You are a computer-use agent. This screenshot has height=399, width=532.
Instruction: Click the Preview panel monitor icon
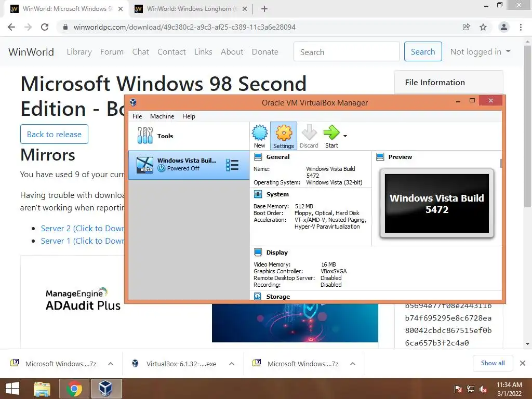tap(380, 157)
